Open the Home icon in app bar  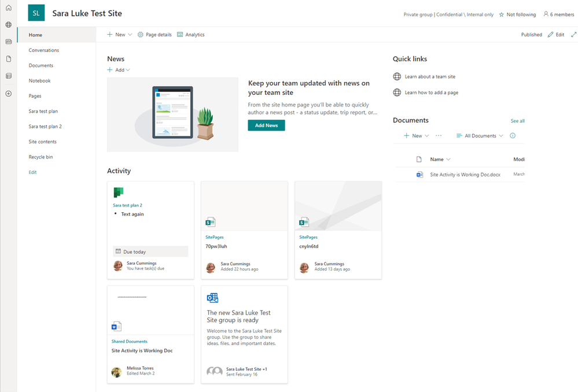pyautogui.click(x=9, y=8)
